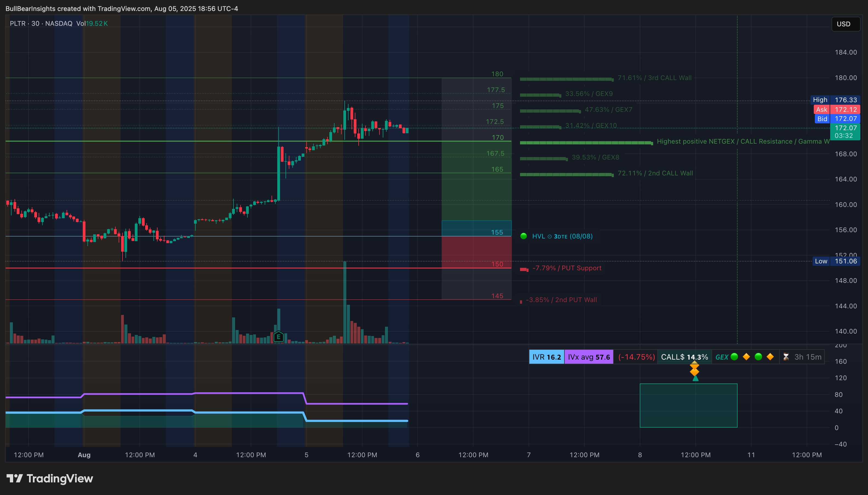Click the 140.00 price axis label
This screenshot has width=868, height=495.
[x=846, y=331]
